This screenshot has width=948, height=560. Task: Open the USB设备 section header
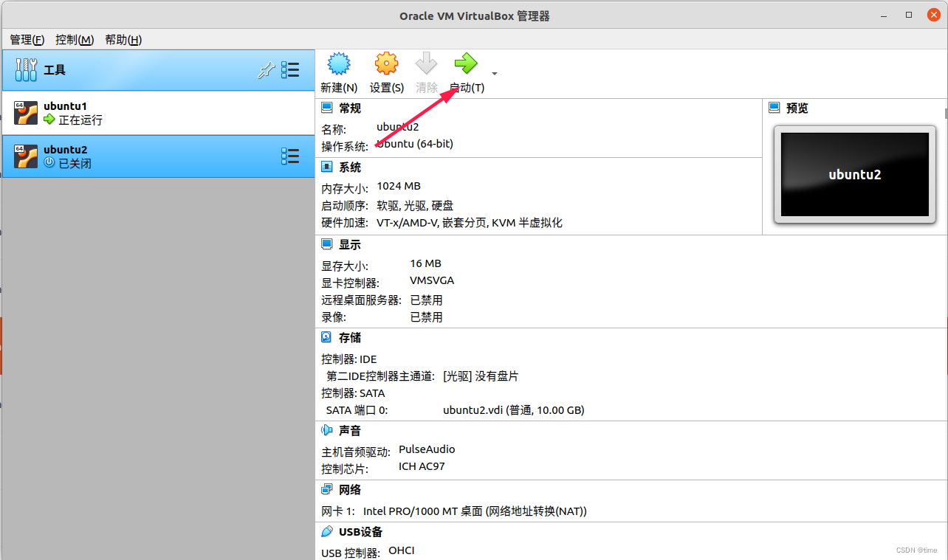coord(361,532)
